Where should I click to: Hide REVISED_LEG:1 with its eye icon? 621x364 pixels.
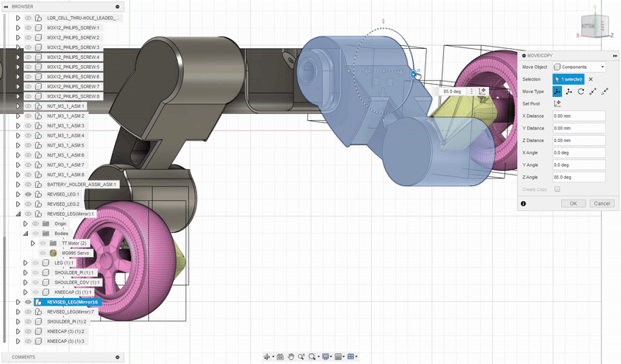(28, 195)
